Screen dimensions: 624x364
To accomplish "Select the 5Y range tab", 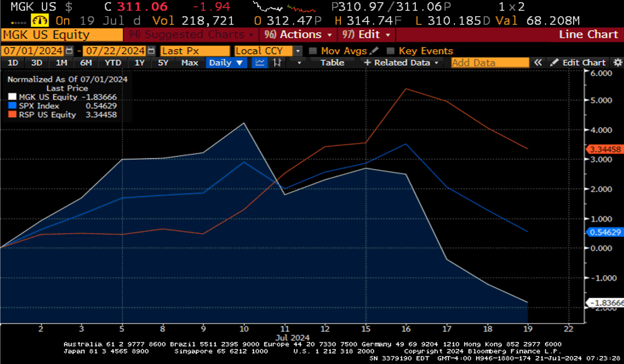I will (x=163, y=63).
